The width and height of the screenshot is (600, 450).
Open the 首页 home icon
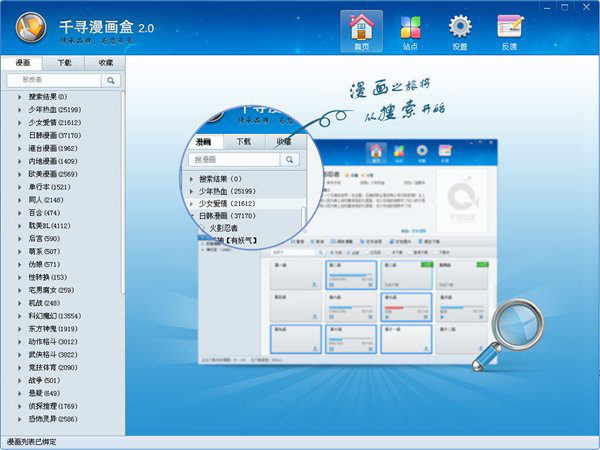point(361,31)
